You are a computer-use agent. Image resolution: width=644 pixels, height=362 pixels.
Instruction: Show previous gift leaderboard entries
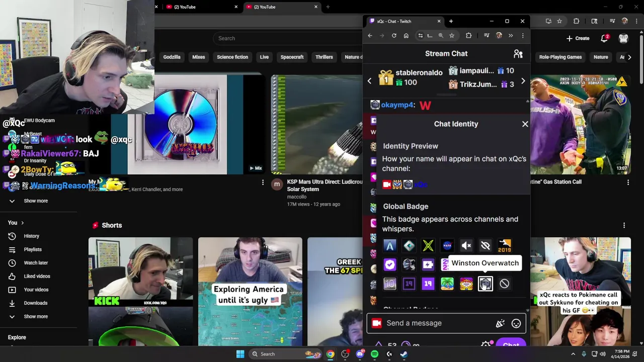click(x=369, y=80)
